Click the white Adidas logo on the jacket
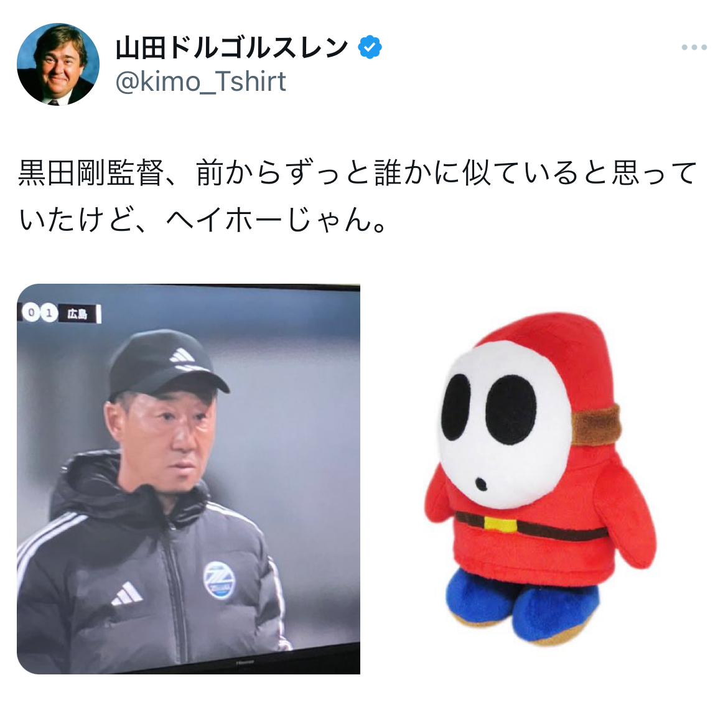728x708 pixels. tap(127, 594)
